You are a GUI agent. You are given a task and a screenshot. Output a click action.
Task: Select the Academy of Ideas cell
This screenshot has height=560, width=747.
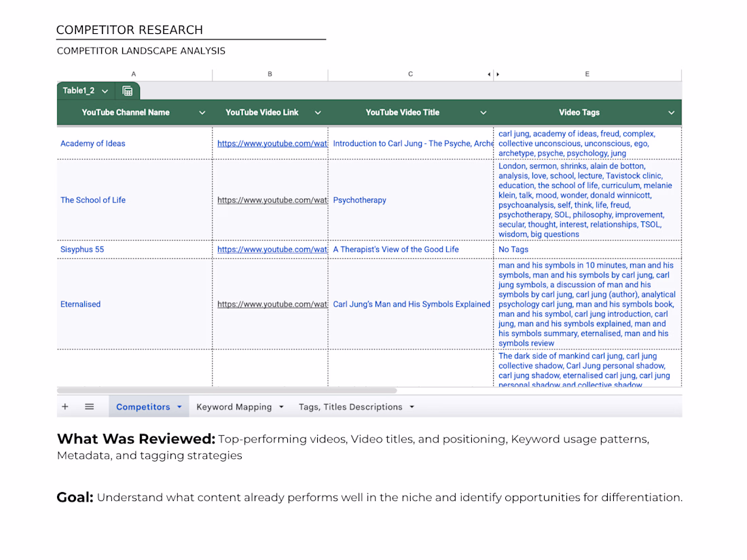coord(134,143)
